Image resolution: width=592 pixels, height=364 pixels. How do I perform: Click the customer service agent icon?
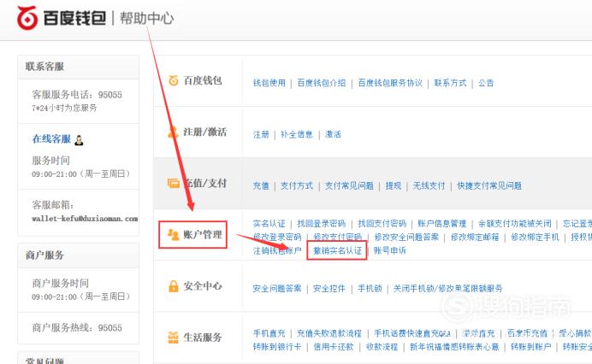click(79, 140)
